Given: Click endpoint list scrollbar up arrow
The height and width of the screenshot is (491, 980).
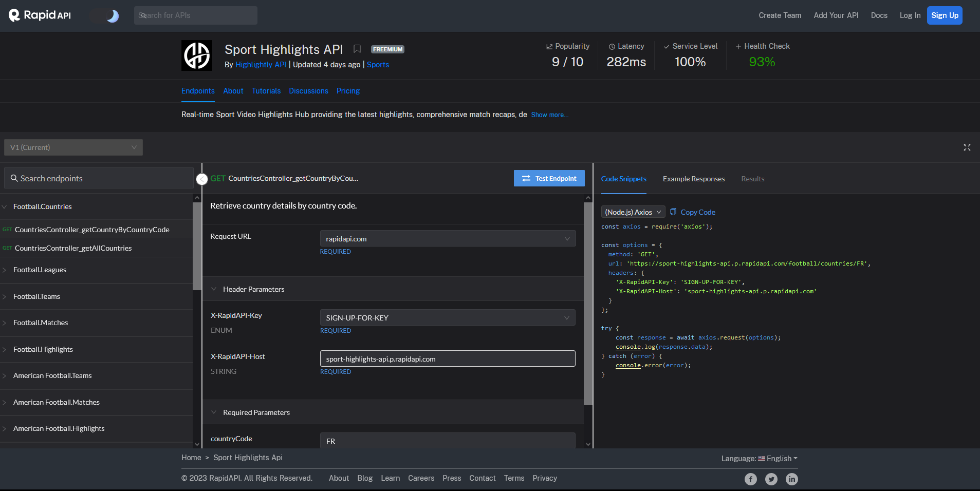Looking at the screenshot, I should (x=197, y=198).
